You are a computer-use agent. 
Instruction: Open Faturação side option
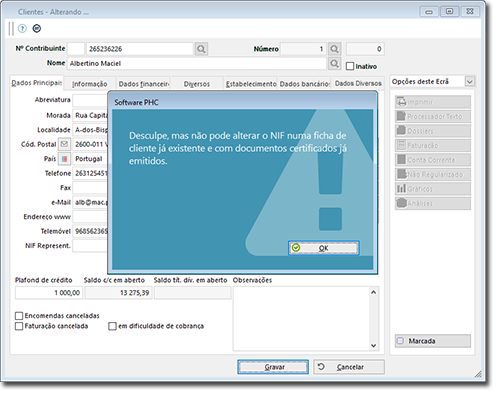tap(433, 145)
